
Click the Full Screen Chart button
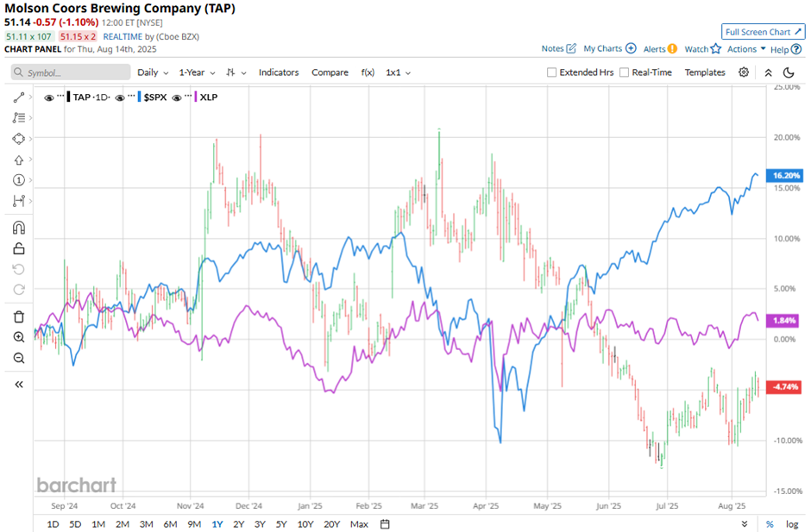(x=764, y=32)
